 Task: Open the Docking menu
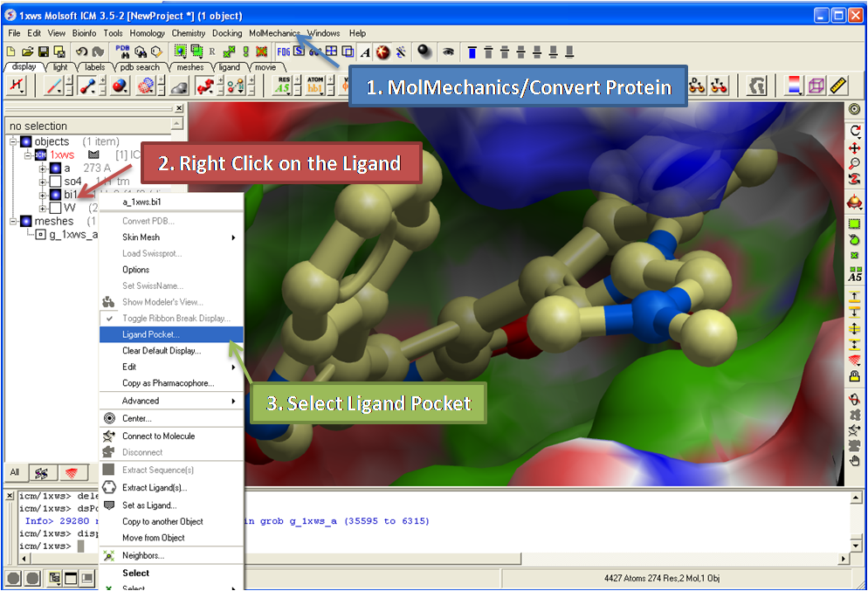(x=227, y=33)
